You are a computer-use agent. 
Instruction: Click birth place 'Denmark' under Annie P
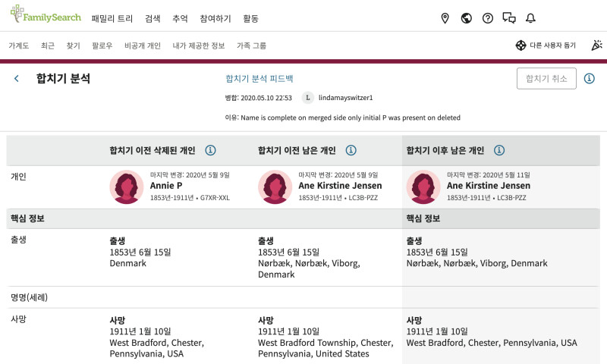[x=128, y=263]
